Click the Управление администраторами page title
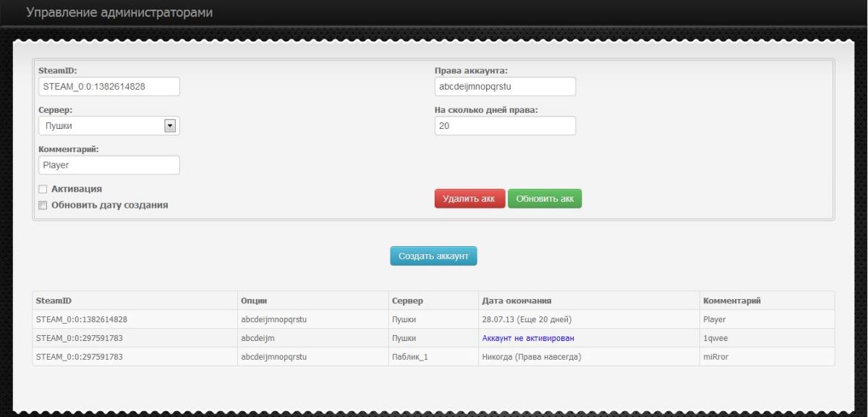This screenshot has height=417, width=868. [119, 13]
